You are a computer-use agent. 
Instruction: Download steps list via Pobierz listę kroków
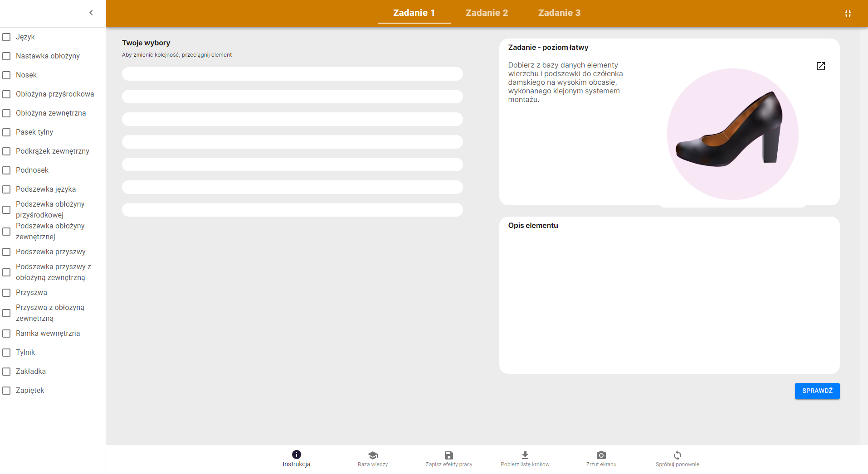tap(525, 455)
